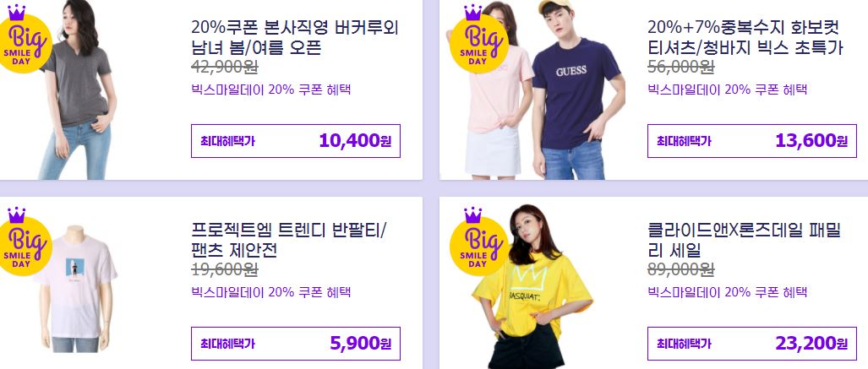868x369 pixels.
Task: Open the 클라이드앤X론즈데일 패밀리 세일 title
Action: [x=744, y=240]
